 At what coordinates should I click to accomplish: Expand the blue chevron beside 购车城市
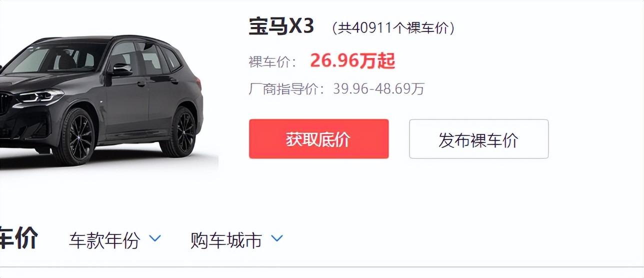(x=277, y=238)
